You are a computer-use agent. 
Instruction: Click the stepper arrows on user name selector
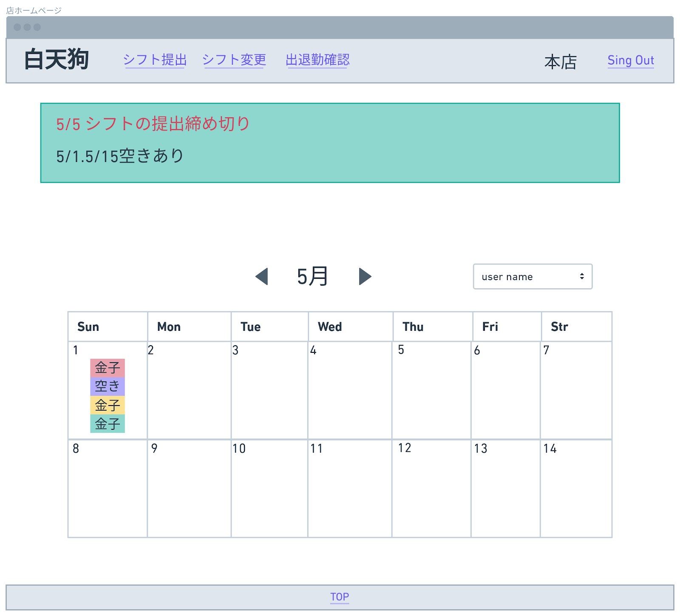pos(583,276)
